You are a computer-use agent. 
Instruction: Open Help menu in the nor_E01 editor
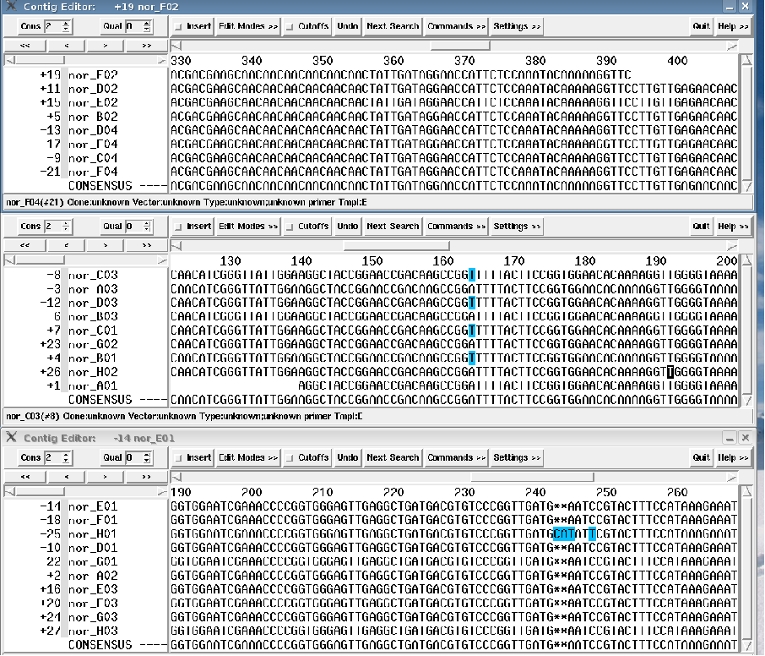point(732,458)
